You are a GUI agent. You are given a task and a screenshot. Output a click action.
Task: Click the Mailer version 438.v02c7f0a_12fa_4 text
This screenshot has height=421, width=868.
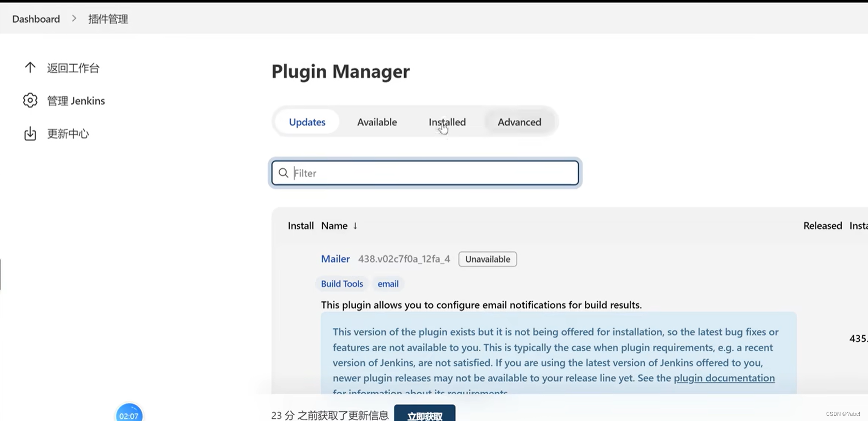[404, 259]
